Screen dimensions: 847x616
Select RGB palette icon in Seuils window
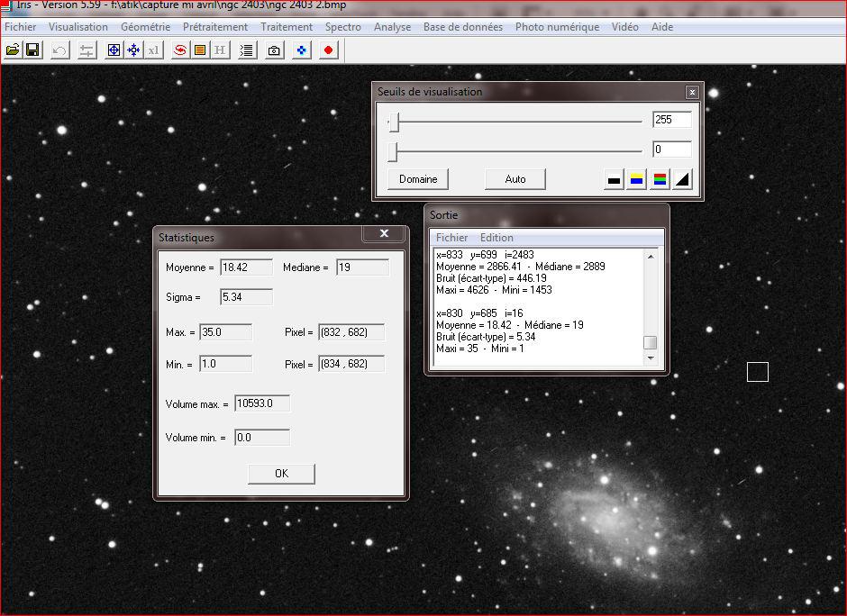(660, 179)
